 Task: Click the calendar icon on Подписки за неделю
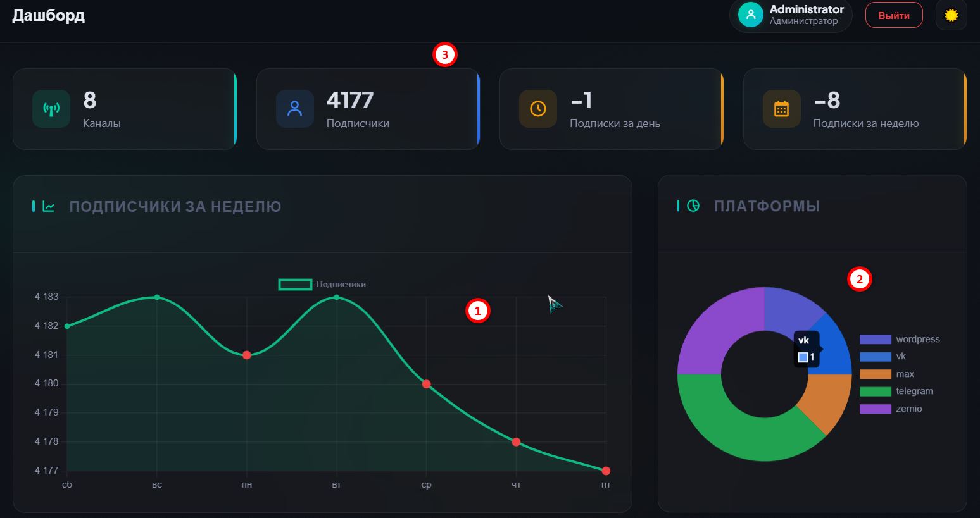click(781, 109)
